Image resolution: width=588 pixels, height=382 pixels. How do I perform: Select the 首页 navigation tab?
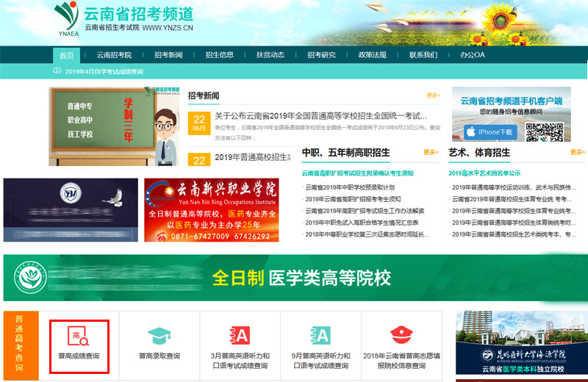(67, 55)
